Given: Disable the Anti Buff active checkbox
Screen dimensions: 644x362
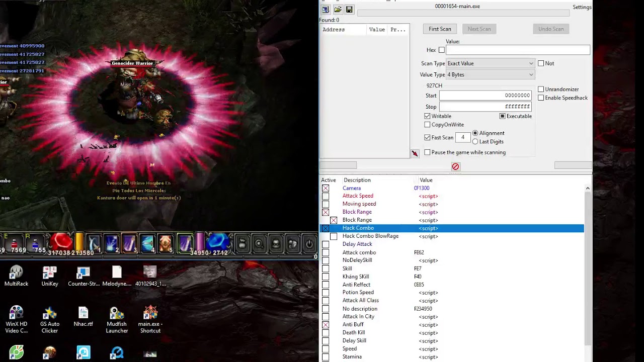Looking at the screenshot, I should pos(326,325).
